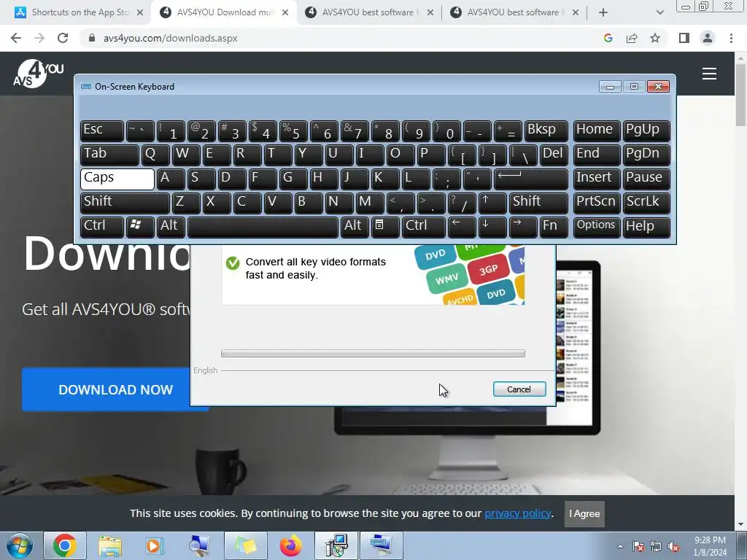The image size is (747, 560).
Task: Click the Esc key on On-Screen Keyboard
Action: coord(102,131)
